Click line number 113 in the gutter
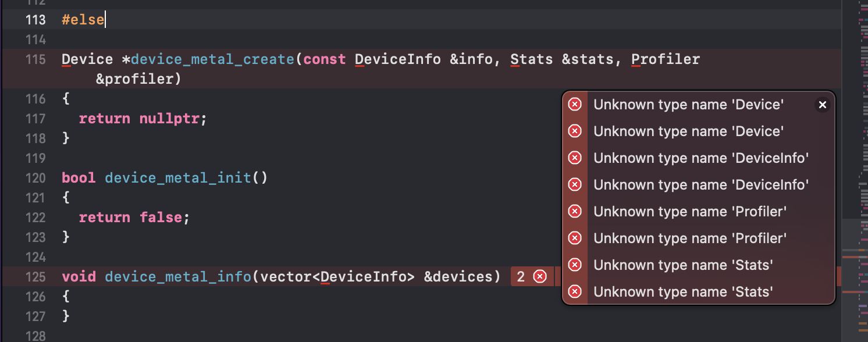 coord(35,20)
